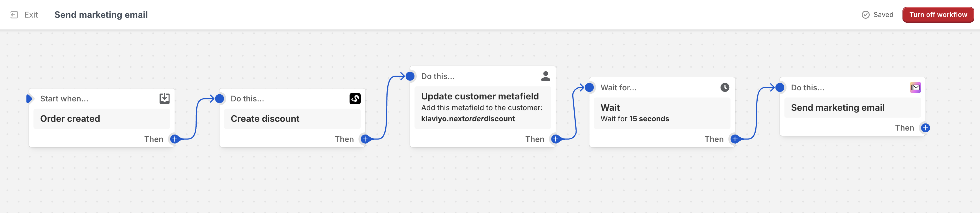Add step after Send marketing email plus

coord(926,128)
